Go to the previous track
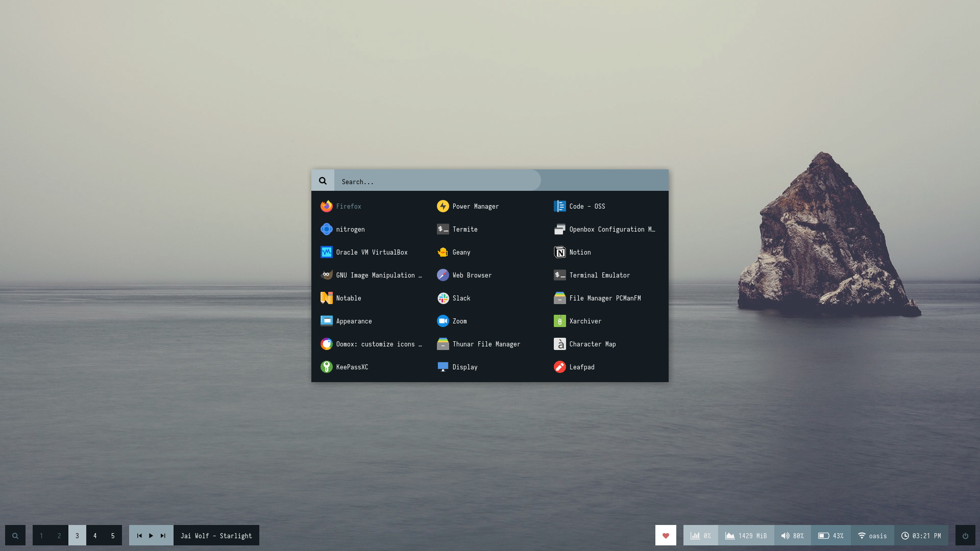This screenshot has width=980, height=551. 139,536
